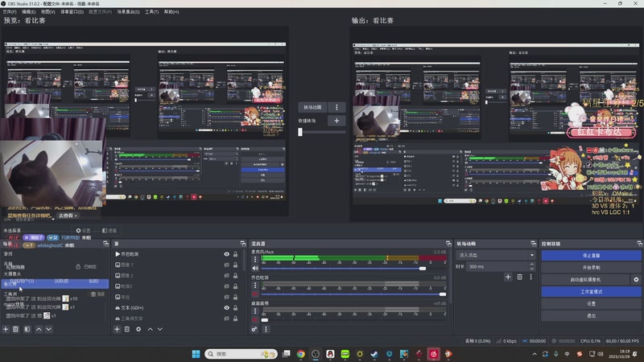The height and width of the screenshot is (362, 644).
Task: Click the 开始录制 start recording button
Action: tap(591, 267)
